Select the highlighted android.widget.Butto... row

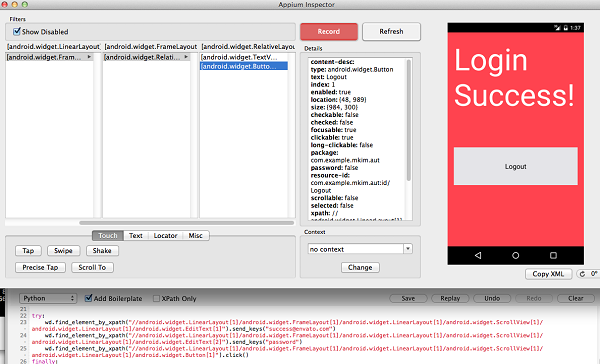(244, 66)
